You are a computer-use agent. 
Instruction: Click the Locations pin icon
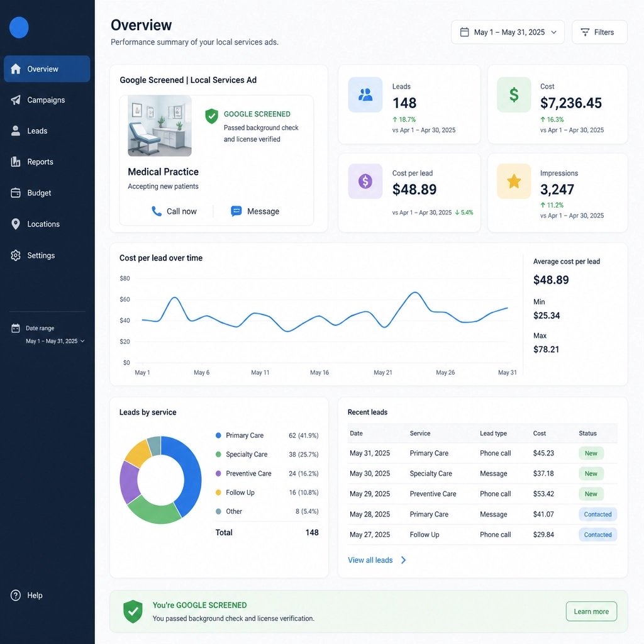(x=16, y=224)
